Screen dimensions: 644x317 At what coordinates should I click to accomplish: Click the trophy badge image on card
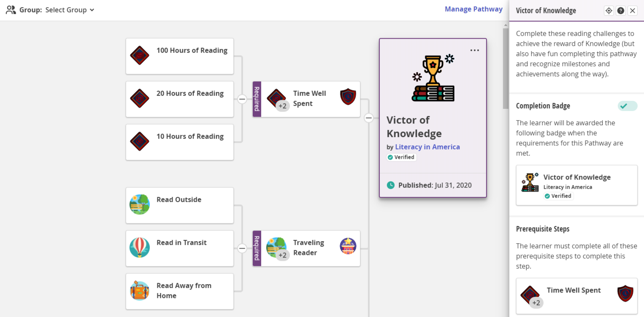[433, 78]
